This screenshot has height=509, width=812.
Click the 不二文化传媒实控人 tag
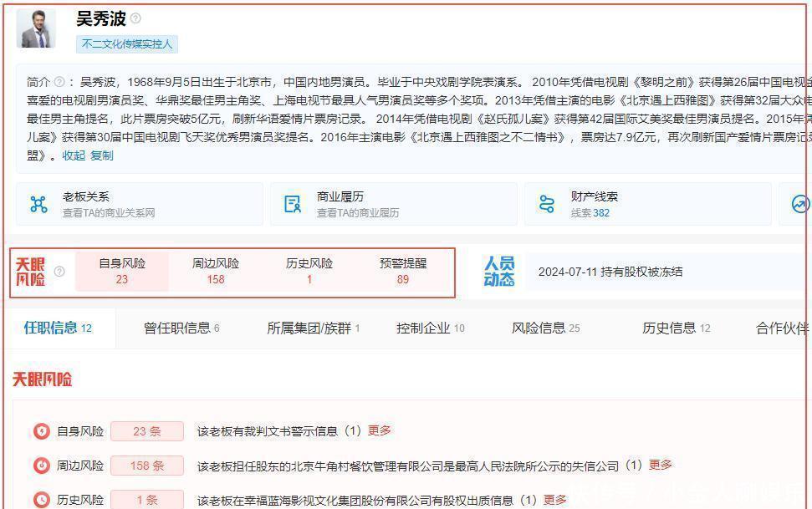click(x=127, y=44)
